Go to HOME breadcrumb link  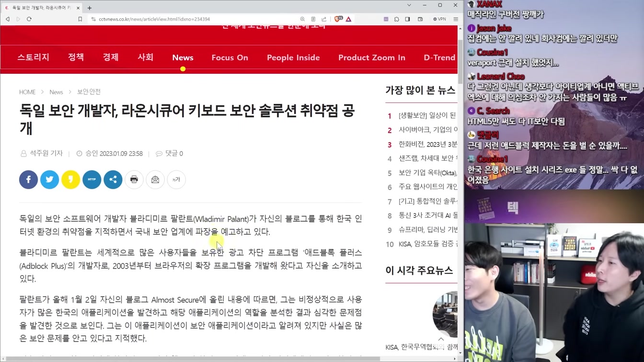pos(27,92)
